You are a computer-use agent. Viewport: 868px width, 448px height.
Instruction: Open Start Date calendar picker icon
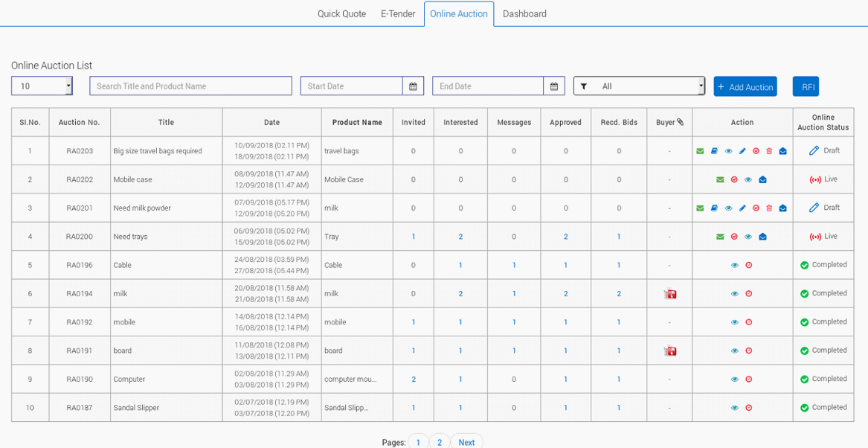(x=413, y=86)
